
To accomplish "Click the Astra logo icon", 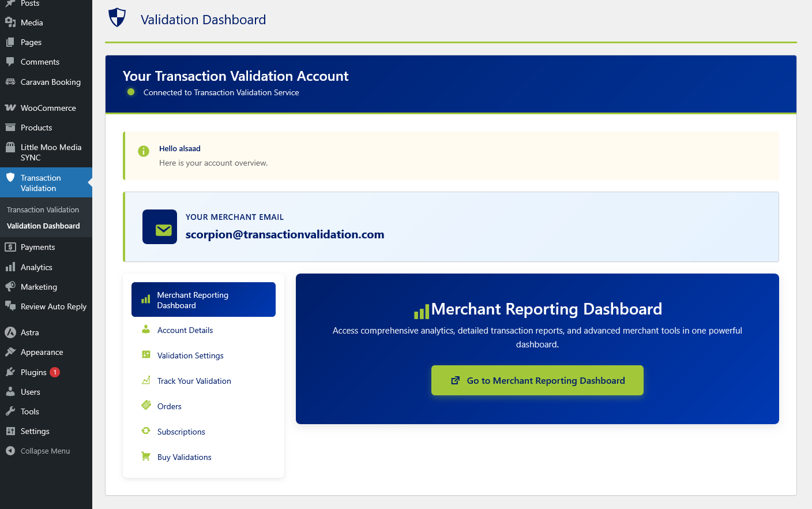I will (10, 332).
